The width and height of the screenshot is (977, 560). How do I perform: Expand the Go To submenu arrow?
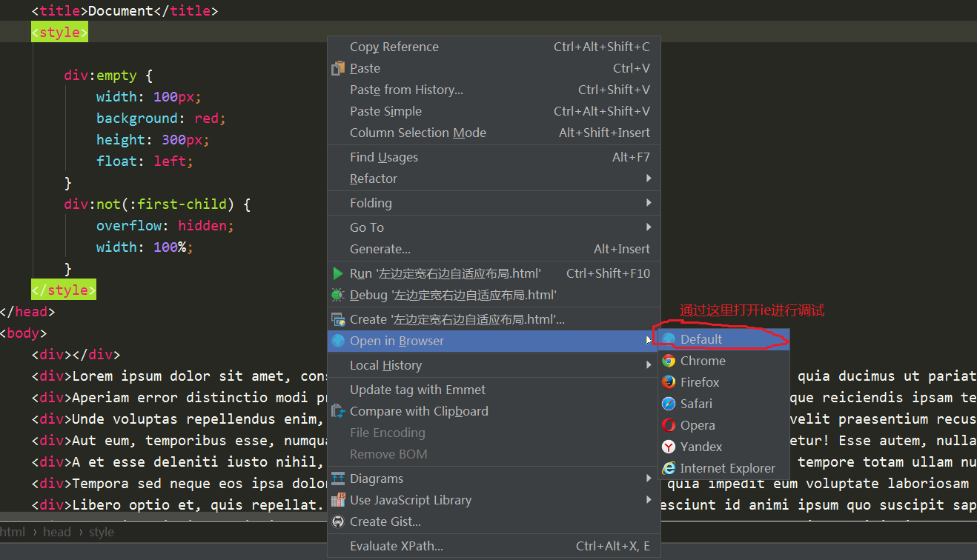click(x=649, y=227)
